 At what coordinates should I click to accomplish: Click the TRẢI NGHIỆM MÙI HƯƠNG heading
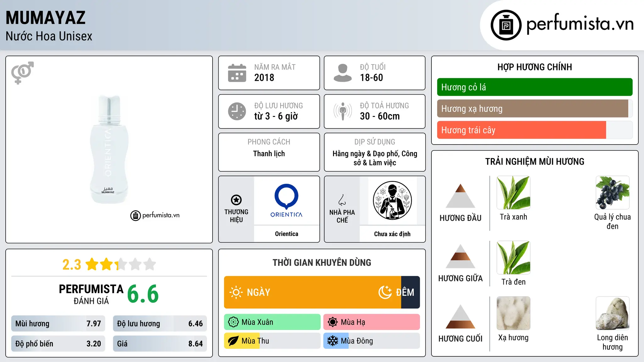click(535, 162)
